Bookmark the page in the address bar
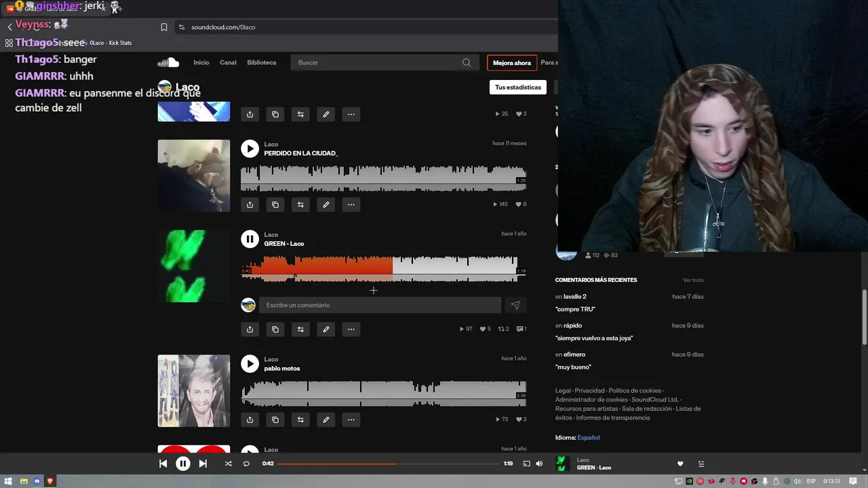Image resolution: width=868 pixels, height=488 pixels. point(164,27)
